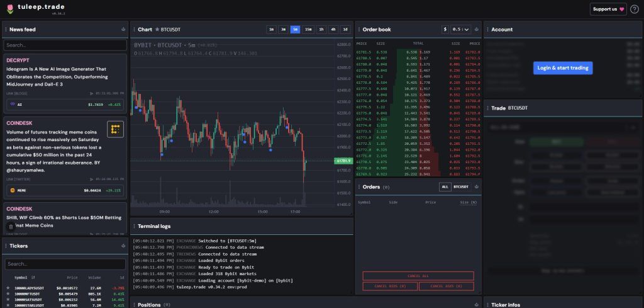
Task: Open the help question mark icon
Action: click(634, 9)
